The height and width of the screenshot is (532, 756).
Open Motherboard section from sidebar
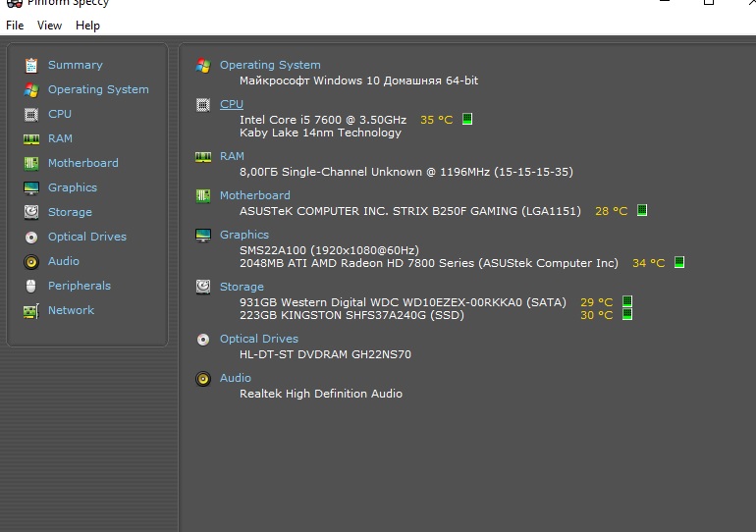[82, 163]
